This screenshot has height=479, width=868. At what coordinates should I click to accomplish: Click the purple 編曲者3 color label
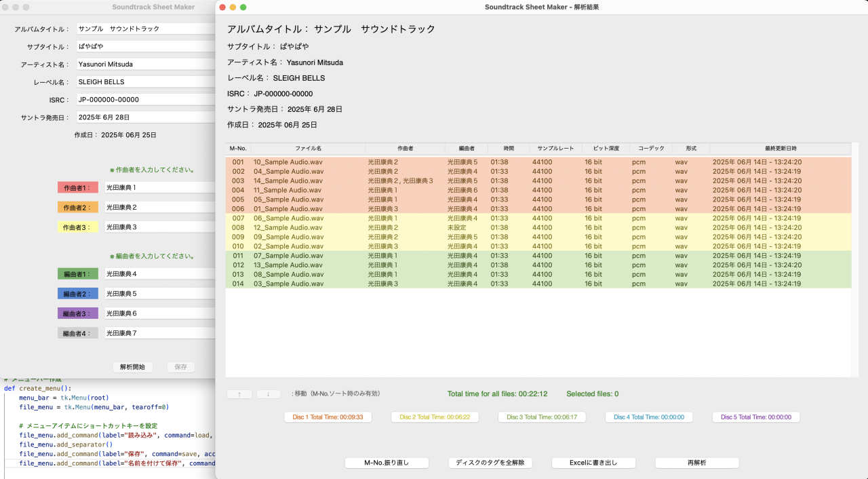coord(78,313)
